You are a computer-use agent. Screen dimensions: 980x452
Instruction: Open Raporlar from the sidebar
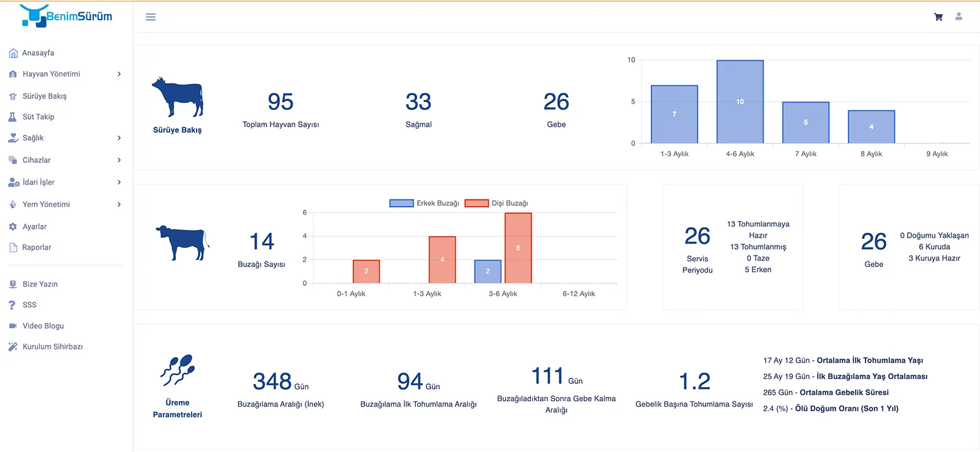[37, 247]
